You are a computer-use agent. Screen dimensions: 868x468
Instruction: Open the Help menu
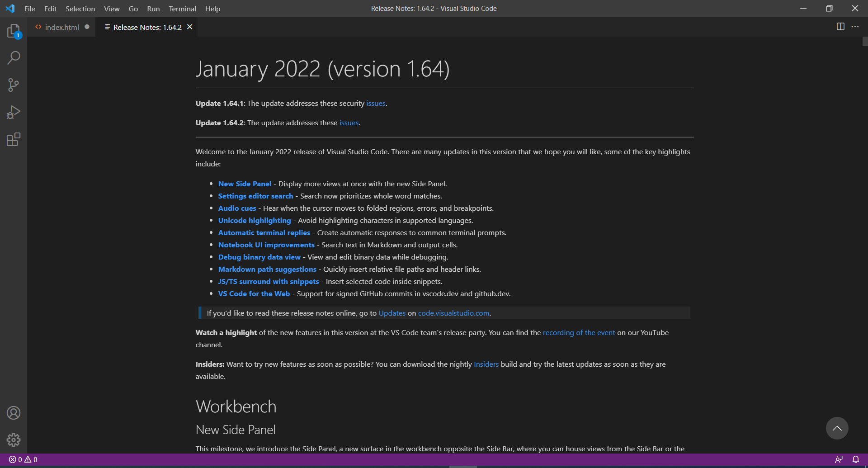pos(212,9)
